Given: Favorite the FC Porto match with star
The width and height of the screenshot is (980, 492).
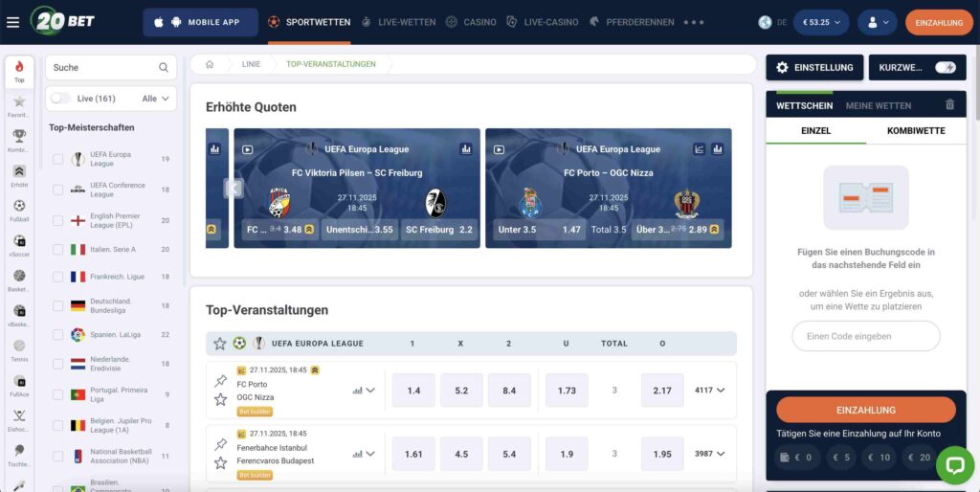Looking at the screenshot, I should [221, 399].
